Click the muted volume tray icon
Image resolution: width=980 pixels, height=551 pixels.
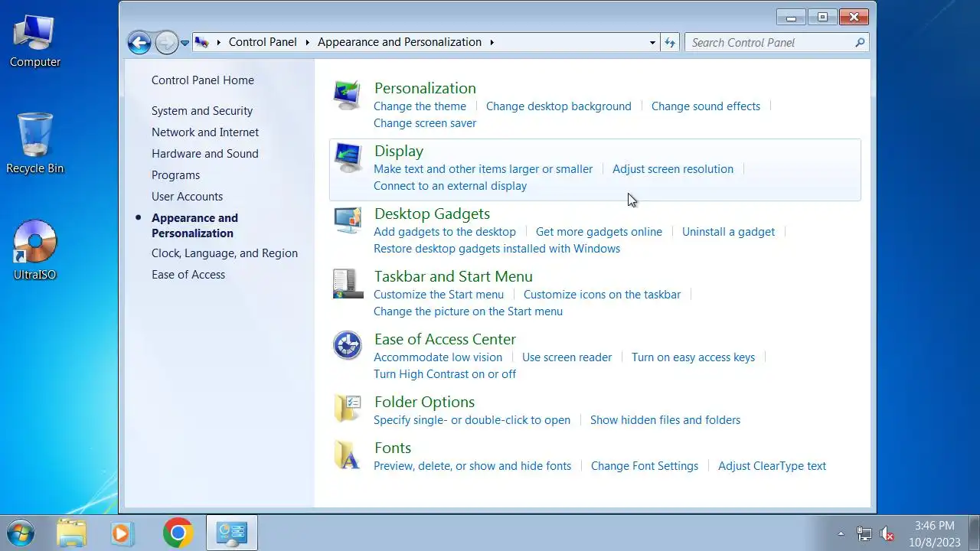[887, 533]
